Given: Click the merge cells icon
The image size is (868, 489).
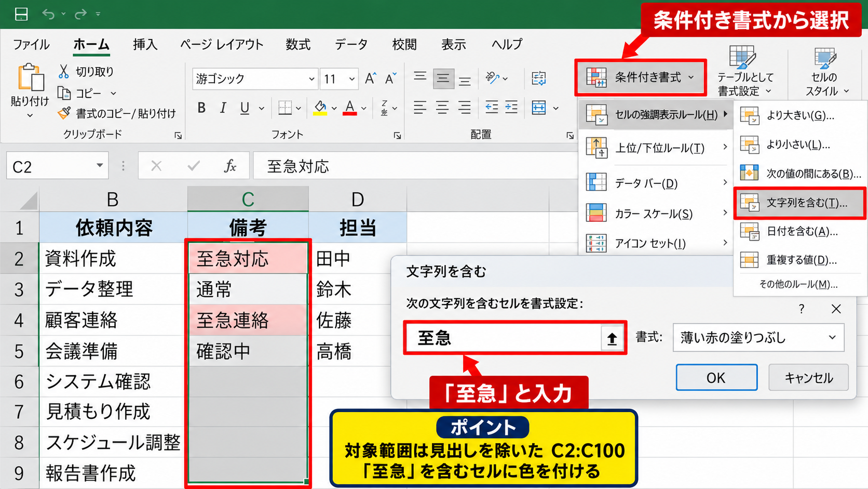Looking at the screenshot, I should point(539,108).
